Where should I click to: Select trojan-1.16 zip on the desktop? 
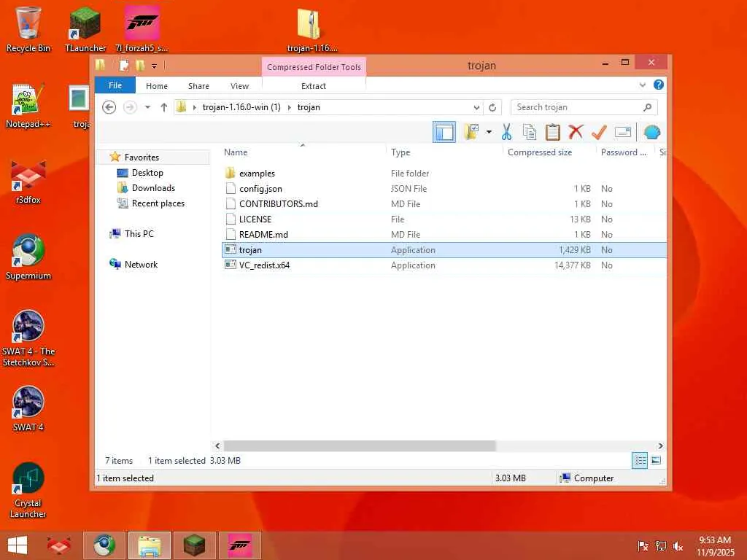pyautogui.click(x=312, y=29)
